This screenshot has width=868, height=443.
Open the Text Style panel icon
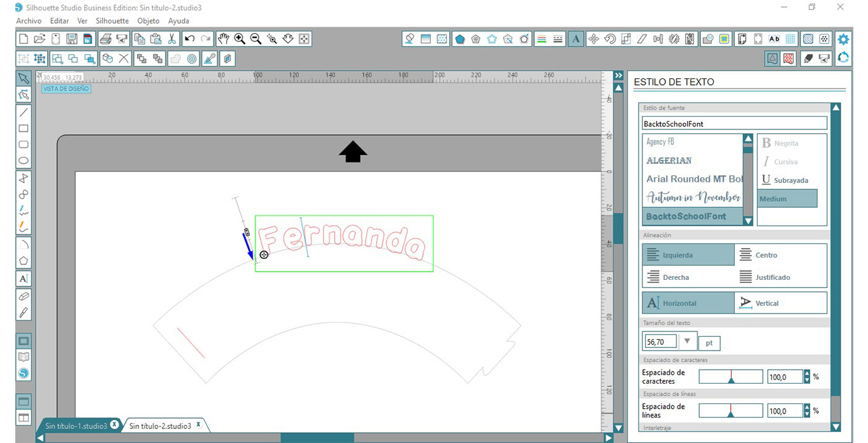(x=576, y=39)
